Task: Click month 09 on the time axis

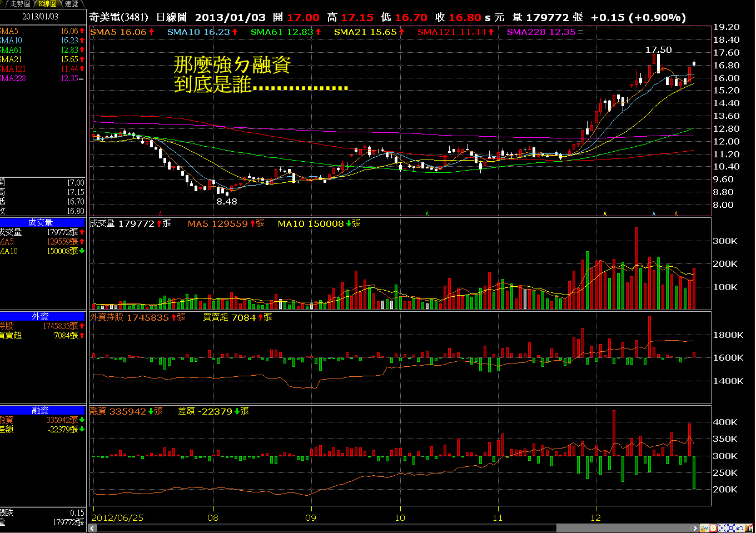Action: (311, 518)
